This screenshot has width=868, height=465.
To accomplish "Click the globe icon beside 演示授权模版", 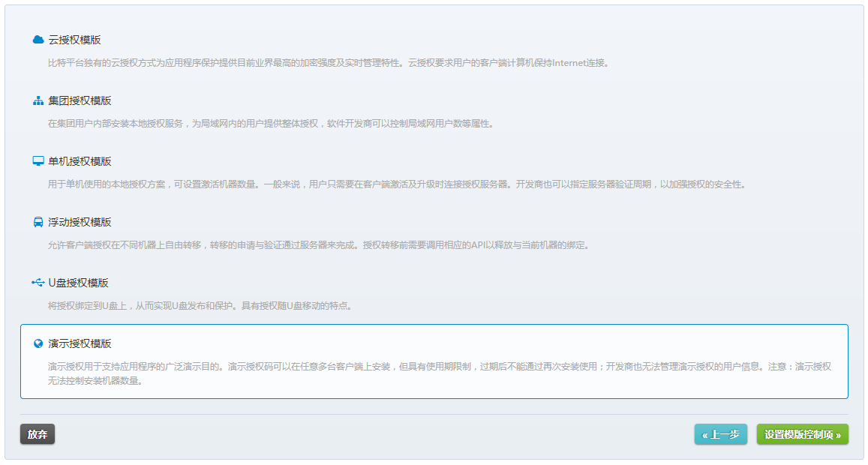I will click(38, 343).
